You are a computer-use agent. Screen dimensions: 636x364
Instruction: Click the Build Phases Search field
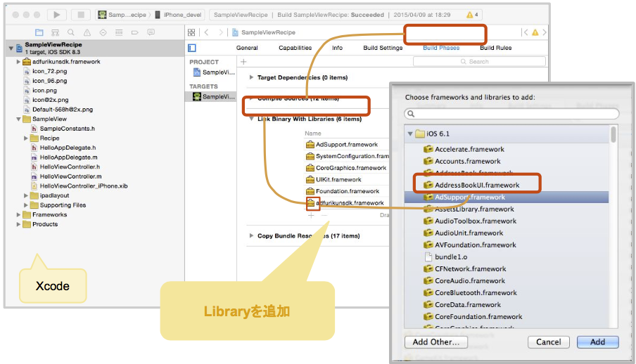(479, 62)
